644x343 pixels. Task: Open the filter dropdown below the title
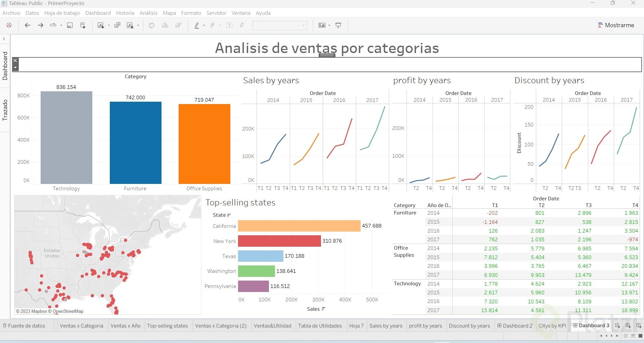click(15, 67)
